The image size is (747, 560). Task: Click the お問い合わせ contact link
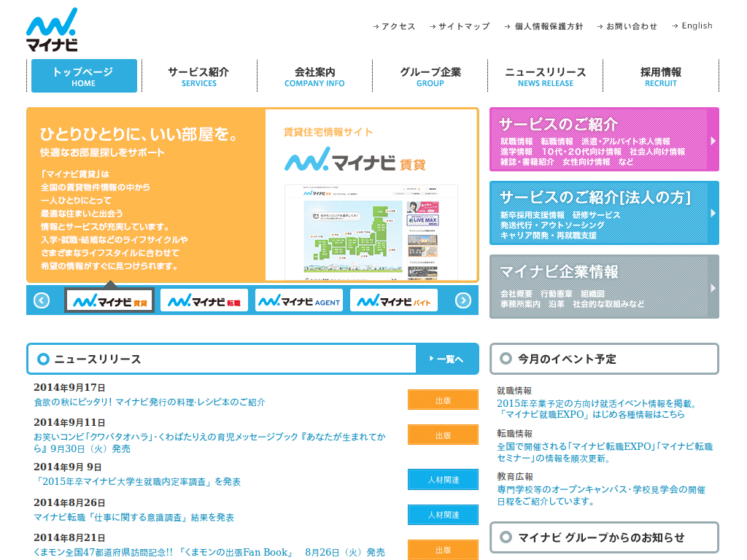(x=627, y=26)
